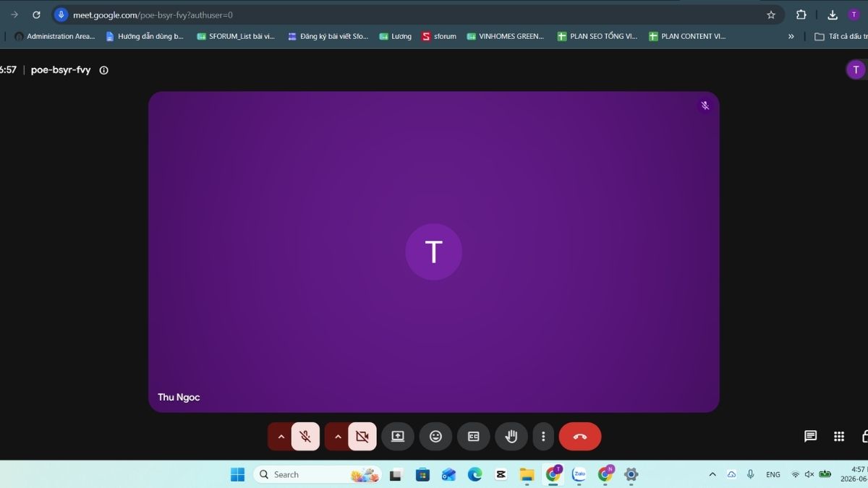Open Windows Start menu

[237, 474]
